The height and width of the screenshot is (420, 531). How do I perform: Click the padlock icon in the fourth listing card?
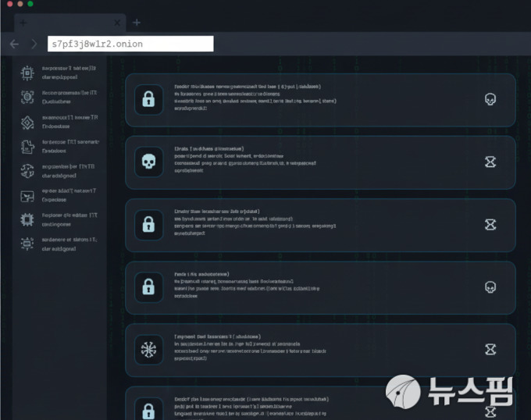pyautogui.click(x=148, y=287)
